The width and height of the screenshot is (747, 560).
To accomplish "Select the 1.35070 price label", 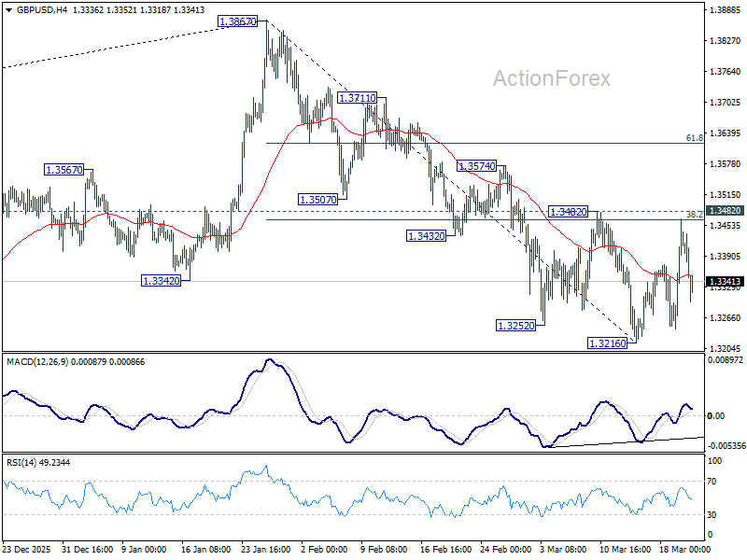I will tap(318, 198).
